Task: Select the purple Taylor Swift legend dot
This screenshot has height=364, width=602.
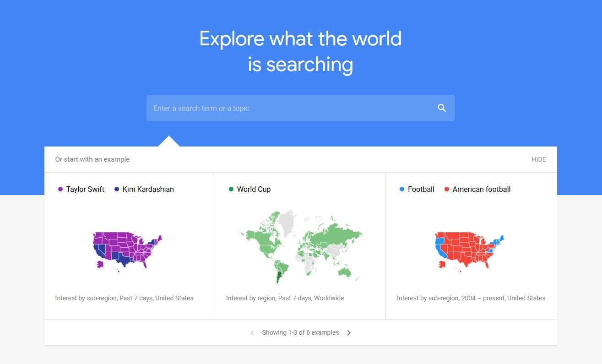Action: pyautogui.click(x=60, y=189)
